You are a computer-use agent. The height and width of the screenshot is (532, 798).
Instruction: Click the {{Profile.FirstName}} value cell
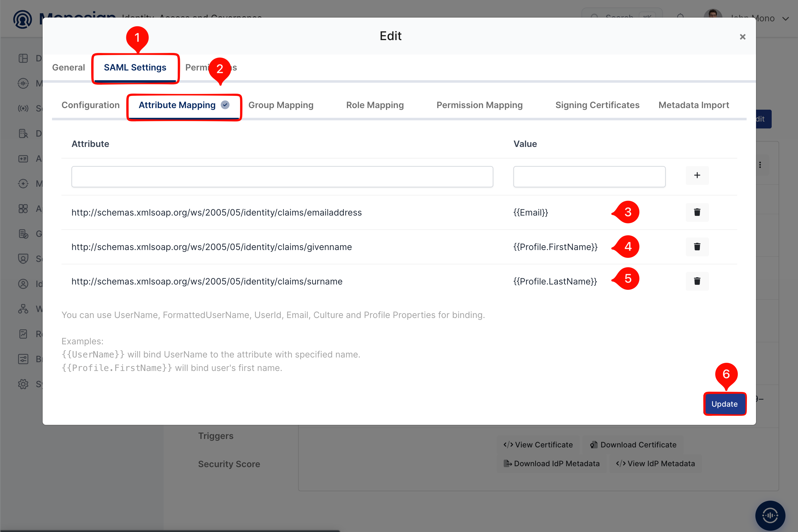(x=555, y=247)
